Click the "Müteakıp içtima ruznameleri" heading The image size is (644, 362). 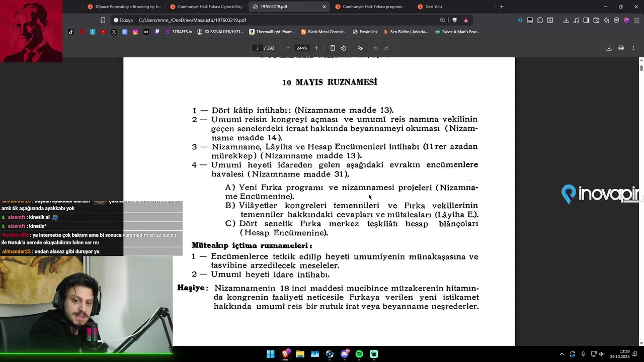pyautogui.click(x=252, y=246)
